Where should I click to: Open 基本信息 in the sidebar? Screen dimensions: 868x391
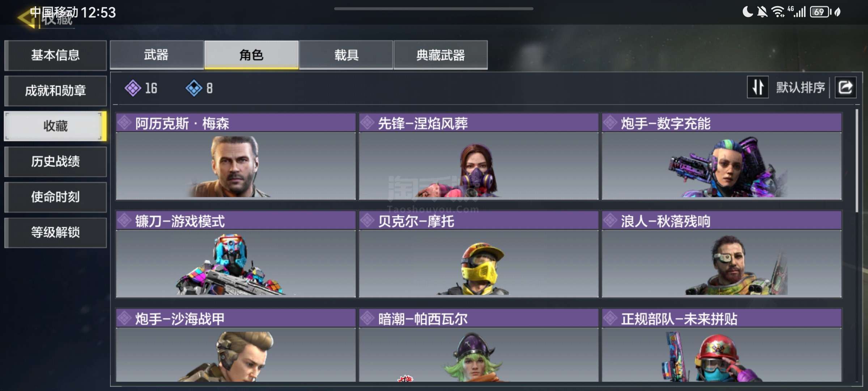55,55
